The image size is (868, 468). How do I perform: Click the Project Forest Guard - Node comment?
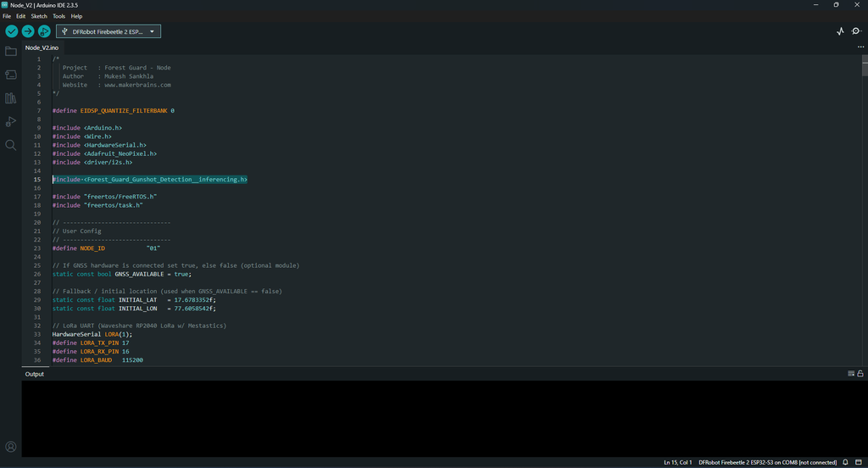tap(117, 68)
